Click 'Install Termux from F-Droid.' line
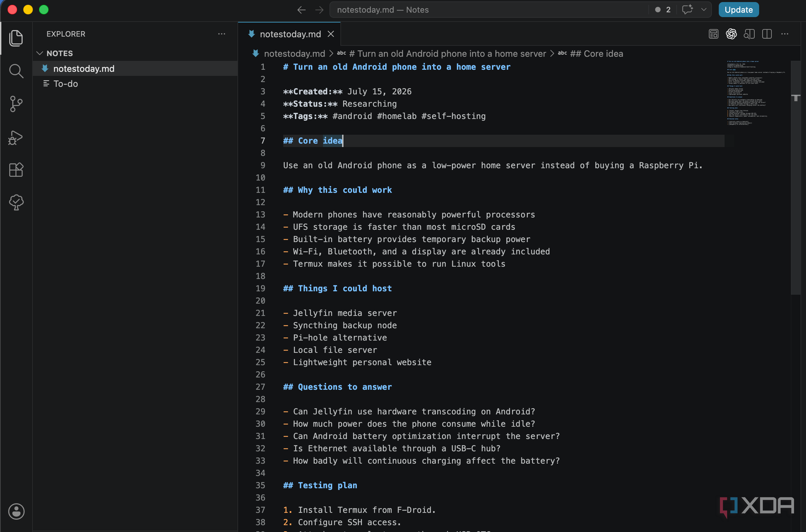The height and width of the screenshot is (532, 806). [360, 510]
